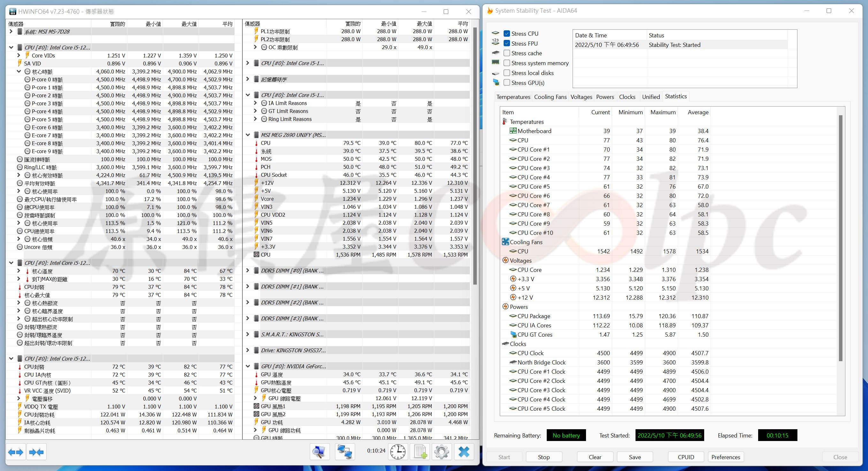Switch to the Clocks tab
Viewport: 868px width, 471px height.
click(627, 97)
